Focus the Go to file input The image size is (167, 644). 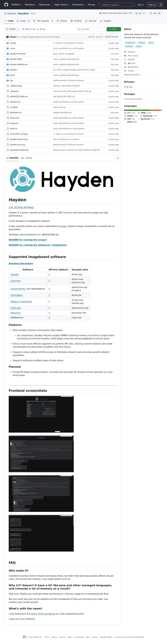pyautogui.click(x=91, y=29)
